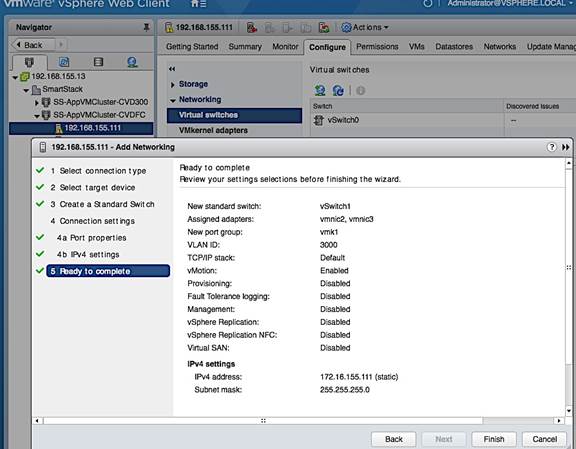Image resolution: width=576 pixels, height=449 pixels.
Task: Select Storage navigator tab icon
Action: [x=98, y=62]
